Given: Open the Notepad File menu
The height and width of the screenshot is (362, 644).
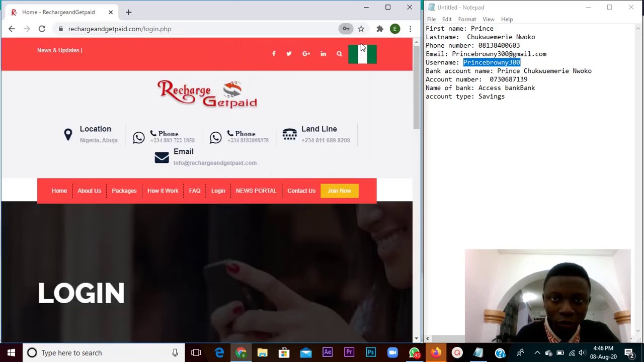Looking at the screenshot, I should (x=431, y=19).
